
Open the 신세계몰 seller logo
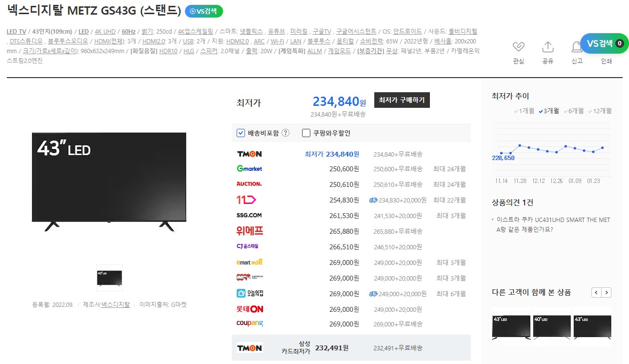click(250, 278)
